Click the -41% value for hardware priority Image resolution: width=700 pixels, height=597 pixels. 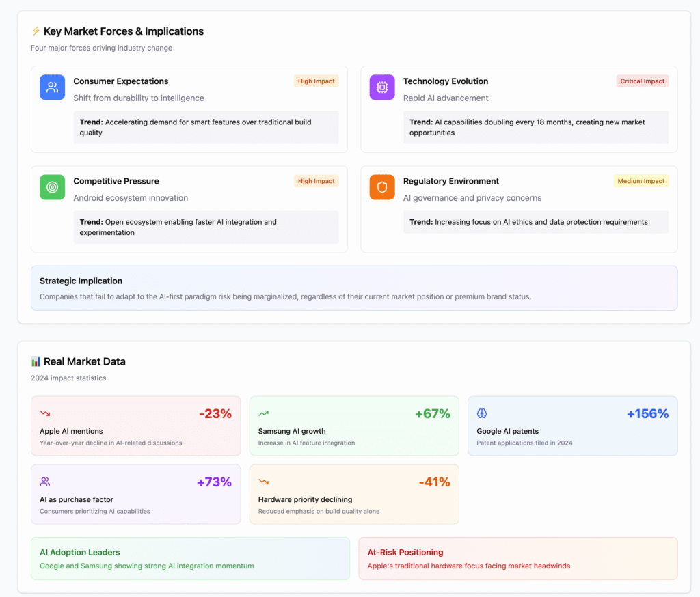434,482
